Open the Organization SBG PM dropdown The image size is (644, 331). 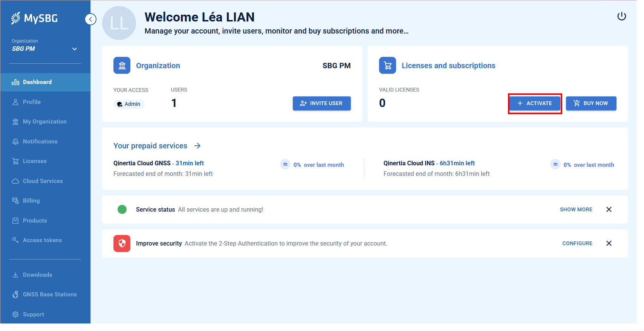[44, 46]
